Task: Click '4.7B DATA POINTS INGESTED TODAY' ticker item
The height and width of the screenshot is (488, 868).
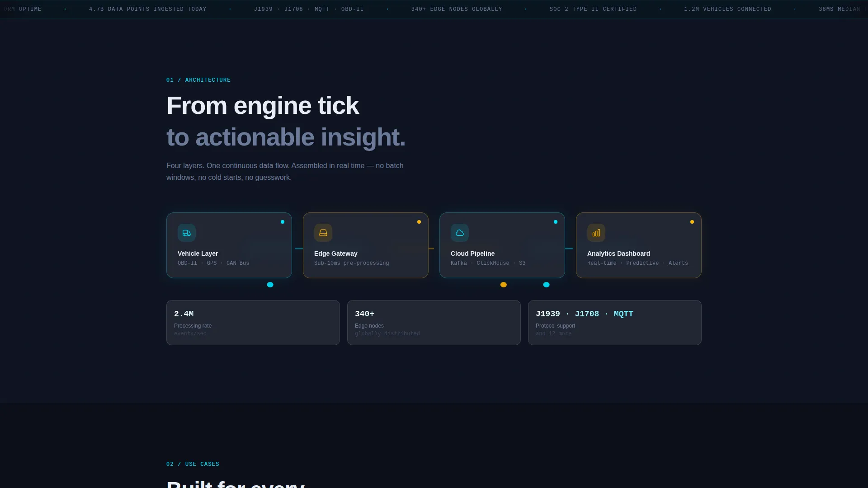Action: pos(148,9)
